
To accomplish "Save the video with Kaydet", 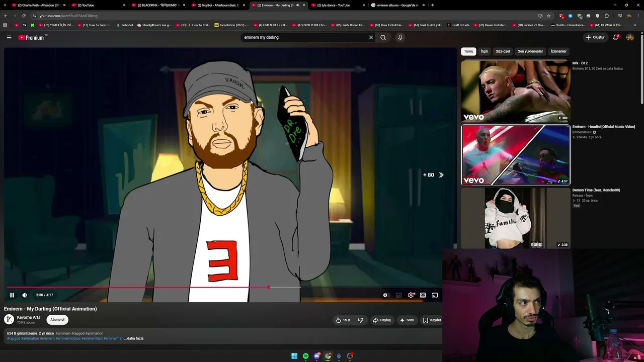I will [x=432, y=320].
